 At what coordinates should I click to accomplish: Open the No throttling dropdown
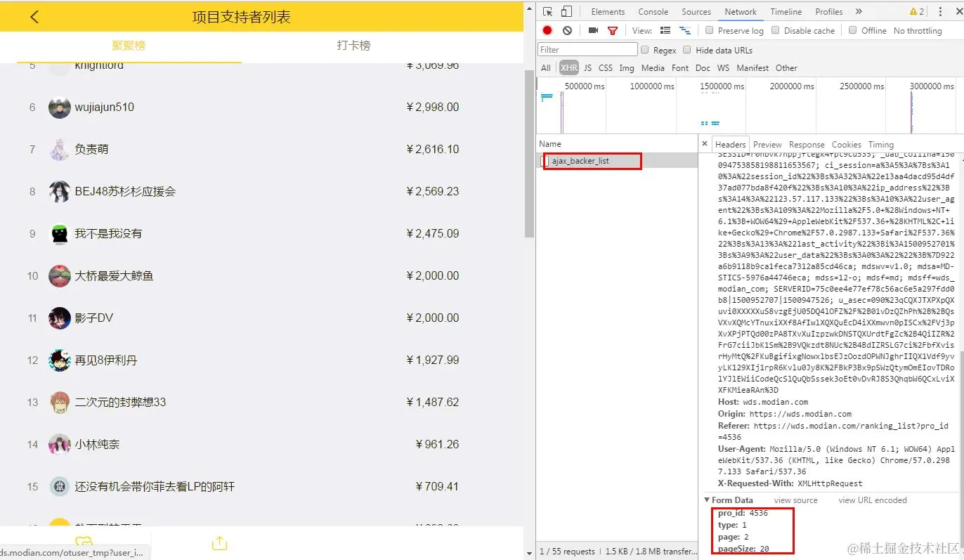pyautogui.click(x=918, y=30)
